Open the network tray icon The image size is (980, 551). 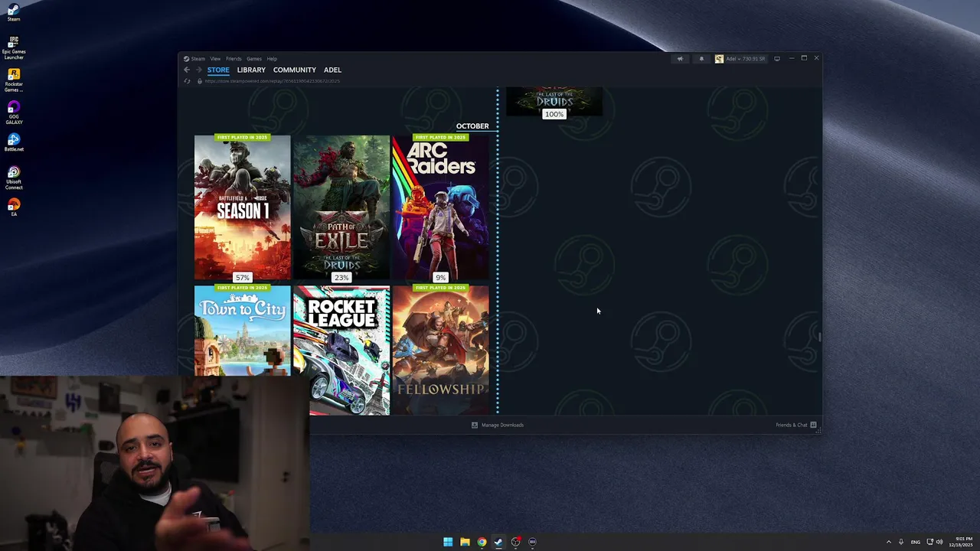click(930, 542)
